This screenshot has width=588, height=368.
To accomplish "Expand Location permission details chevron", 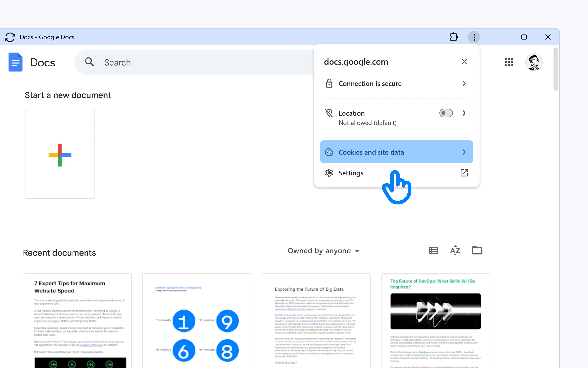I will coord(464,113).
